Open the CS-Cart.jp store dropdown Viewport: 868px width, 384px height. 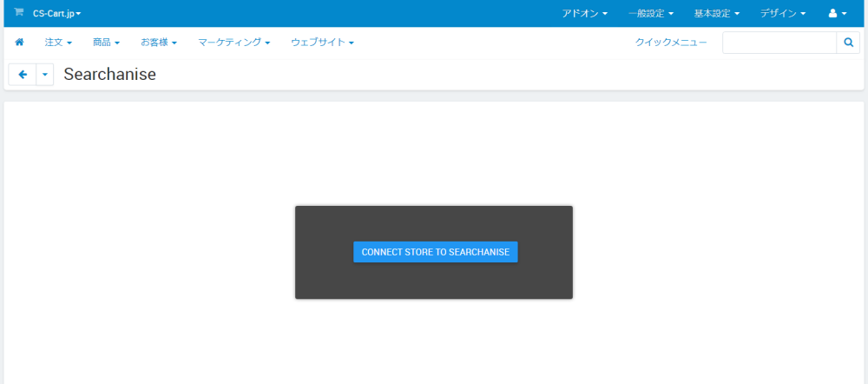pos(57,13)
